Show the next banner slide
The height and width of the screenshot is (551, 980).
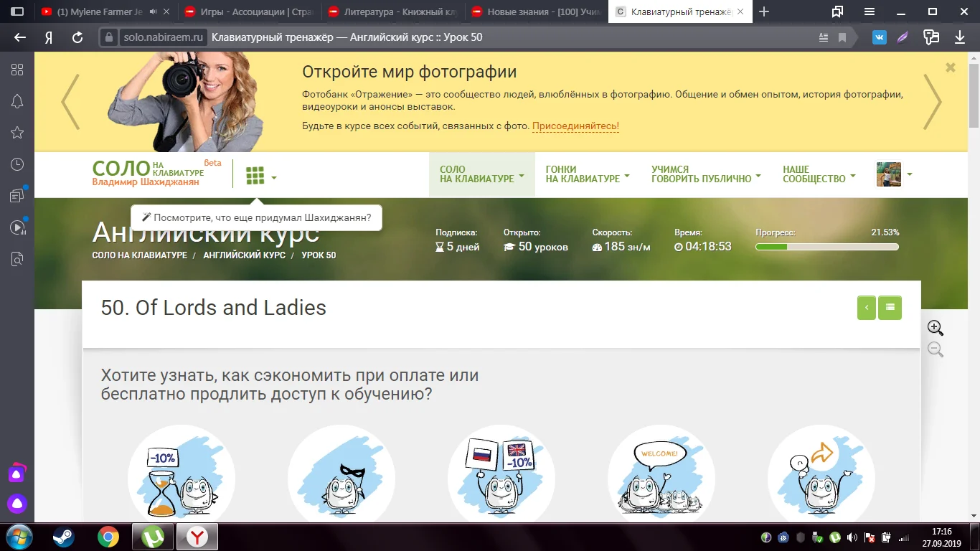click(932, 101)
